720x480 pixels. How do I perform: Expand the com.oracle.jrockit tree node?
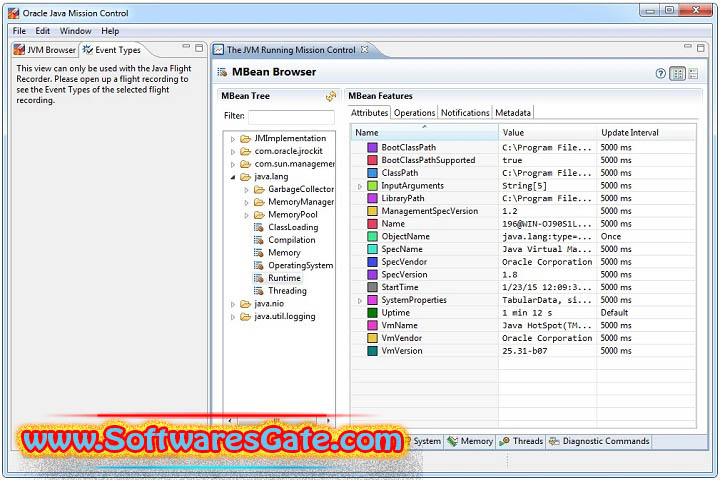(233, 152)
